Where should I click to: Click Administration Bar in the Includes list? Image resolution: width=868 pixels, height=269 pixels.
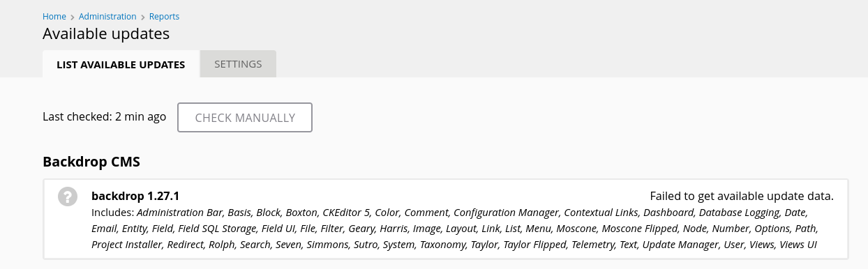click(180, 212)
